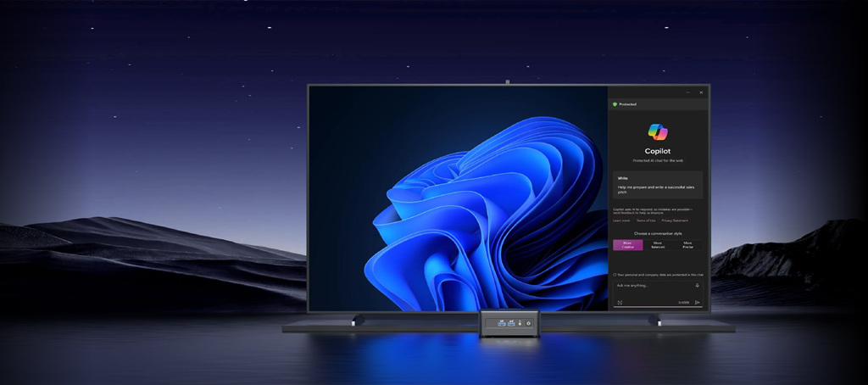Select More Balanced conversation style
Viewport: 868px width, 385px height.
[x=658, y=245]
